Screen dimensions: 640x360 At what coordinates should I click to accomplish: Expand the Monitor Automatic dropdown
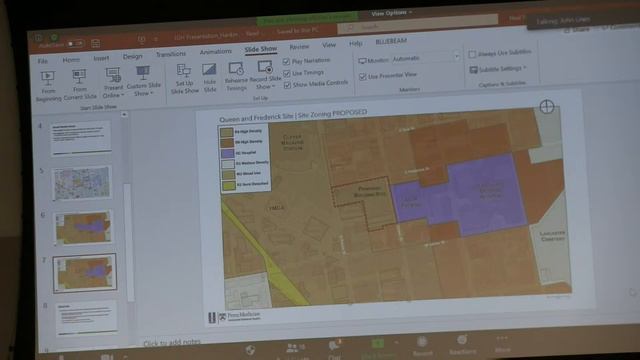click(457, 57)
